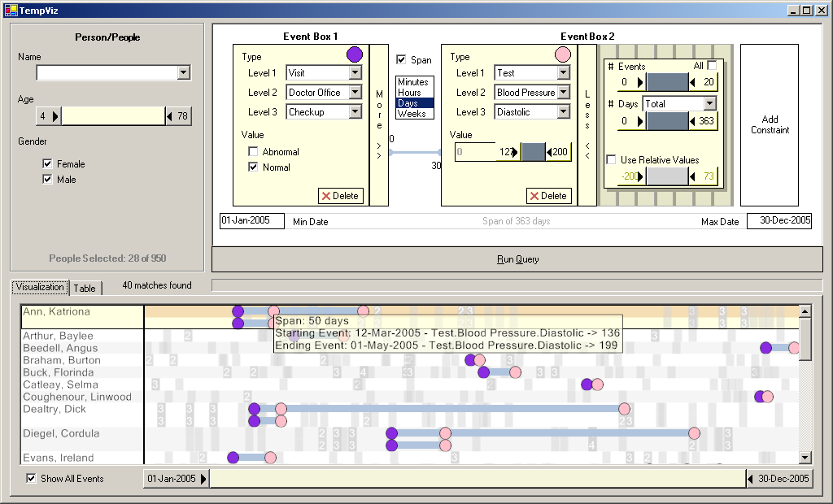Click purple start marker in Evans, Ireland row
This screenshot has width=833, height=504.
[233, 458]
